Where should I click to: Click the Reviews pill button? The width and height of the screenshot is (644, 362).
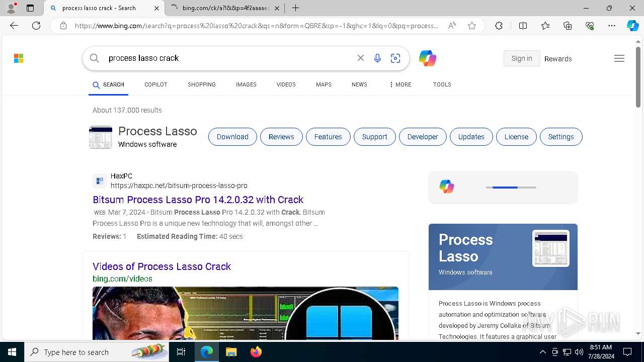click(x=281, y=137)
